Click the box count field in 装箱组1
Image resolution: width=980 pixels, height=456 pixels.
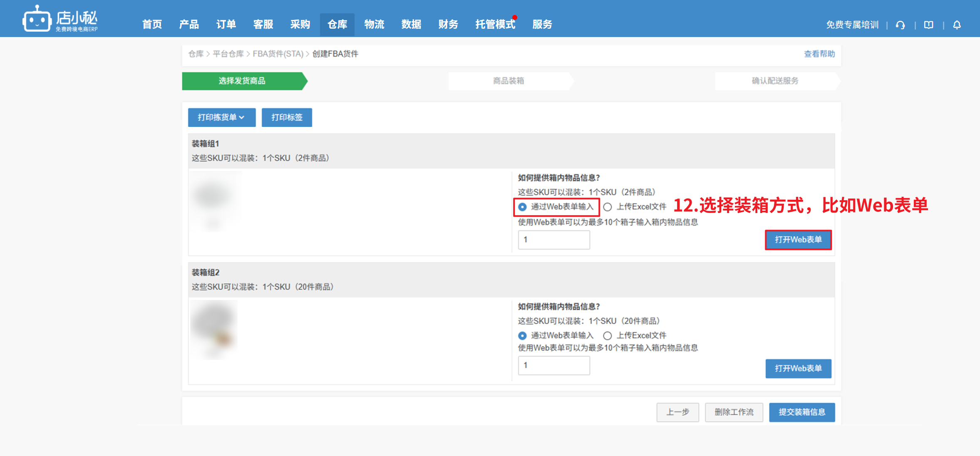tap(554, 240)
